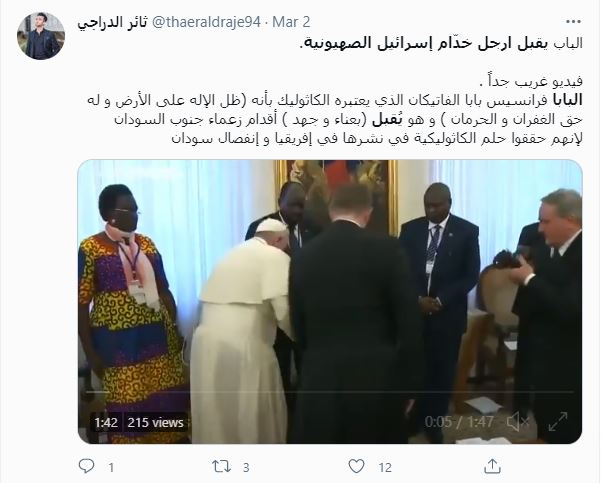Open the Mar 2 tweet timestamp
Viewport: 602px width, 483px height.
click(x=291, y=22)
